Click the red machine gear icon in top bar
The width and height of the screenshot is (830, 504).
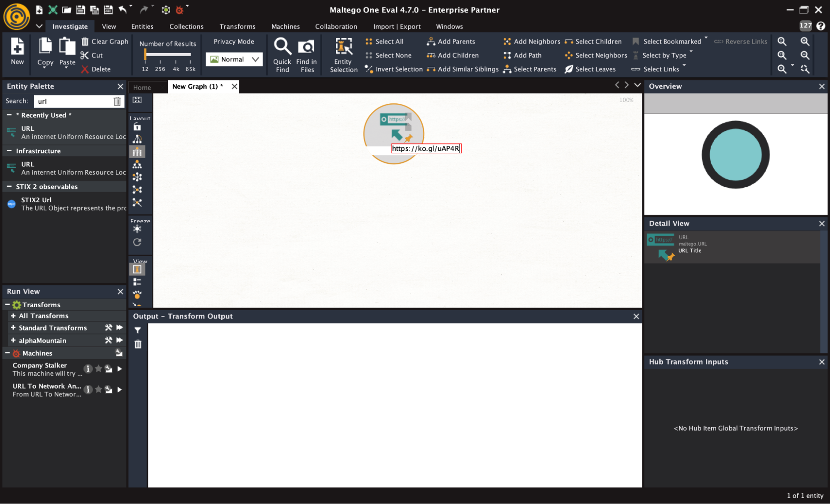[179, 10]
